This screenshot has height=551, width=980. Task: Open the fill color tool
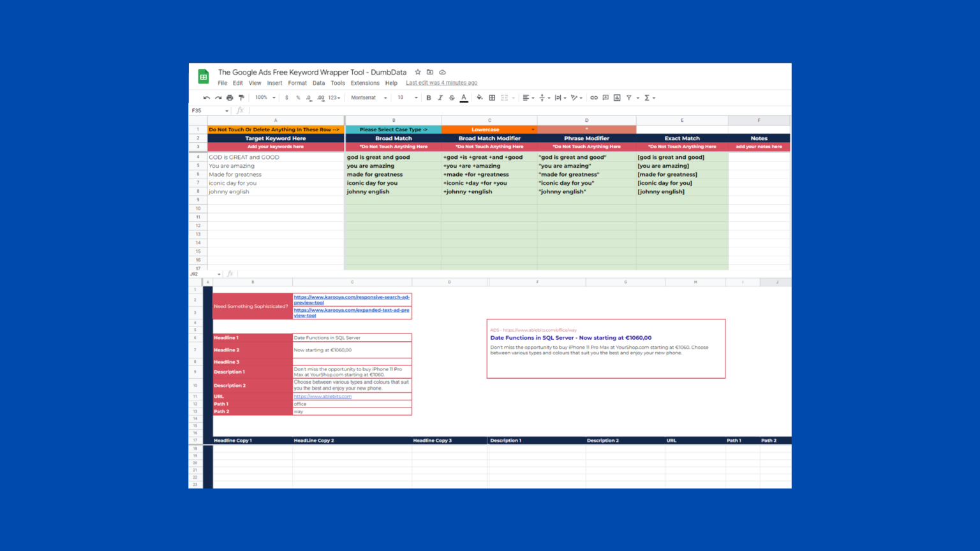479,97
